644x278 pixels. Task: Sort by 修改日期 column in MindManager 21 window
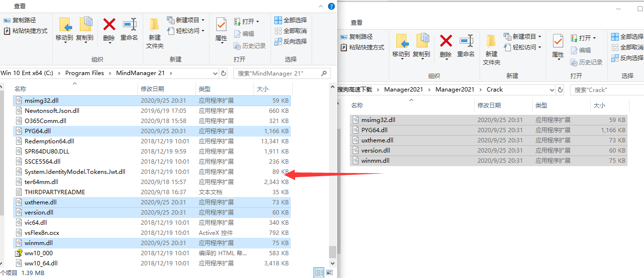[x=166, y=89]
